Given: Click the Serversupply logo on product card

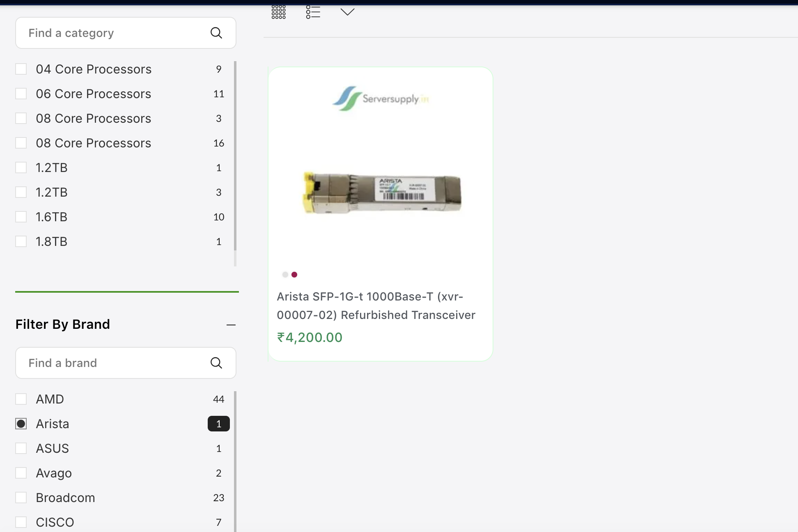Looking at the screenshot, I should coord(381,99).
